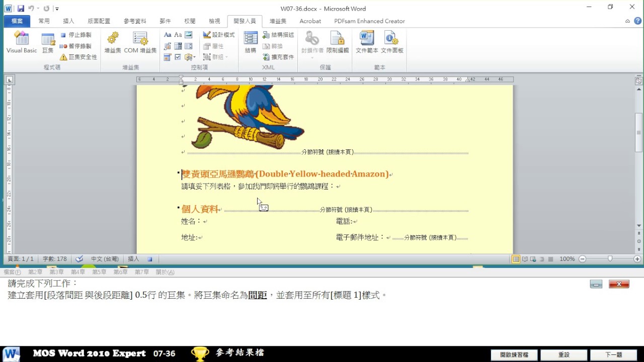Switch to the 插入 insert tab
Screen dimensions: 644x362
coord(68,21)
